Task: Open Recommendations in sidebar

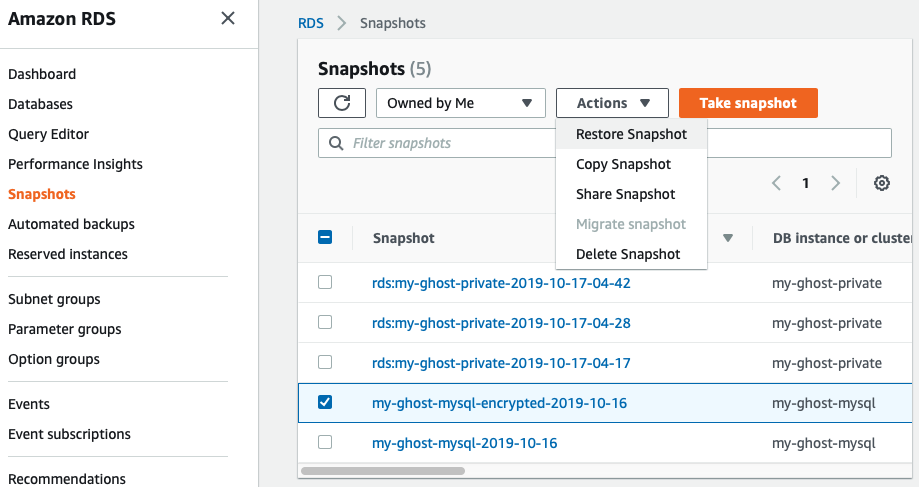Action: (x=67, y=479)
